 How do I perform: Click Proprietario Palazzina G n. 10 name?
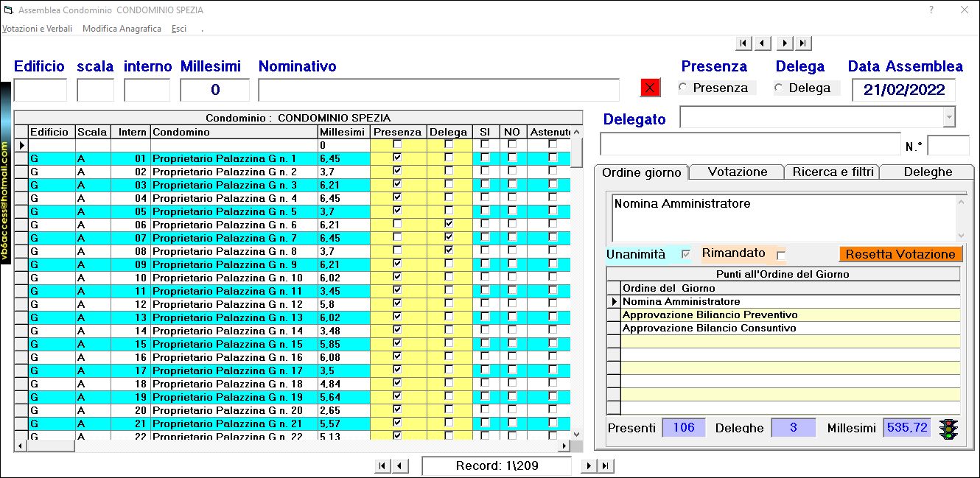click(228, 278)
